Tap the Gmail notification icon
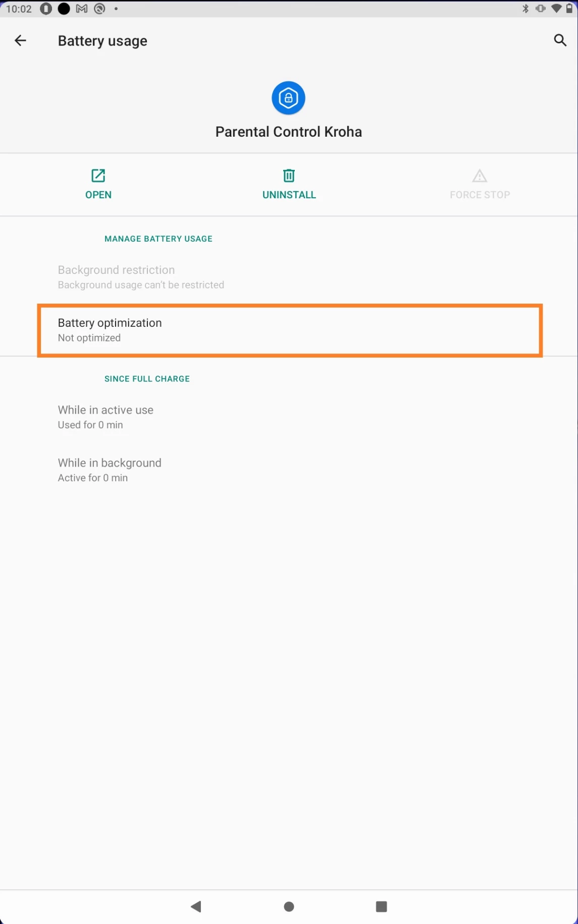The width and height of the screenshot is (578, 924). [82, 9]
